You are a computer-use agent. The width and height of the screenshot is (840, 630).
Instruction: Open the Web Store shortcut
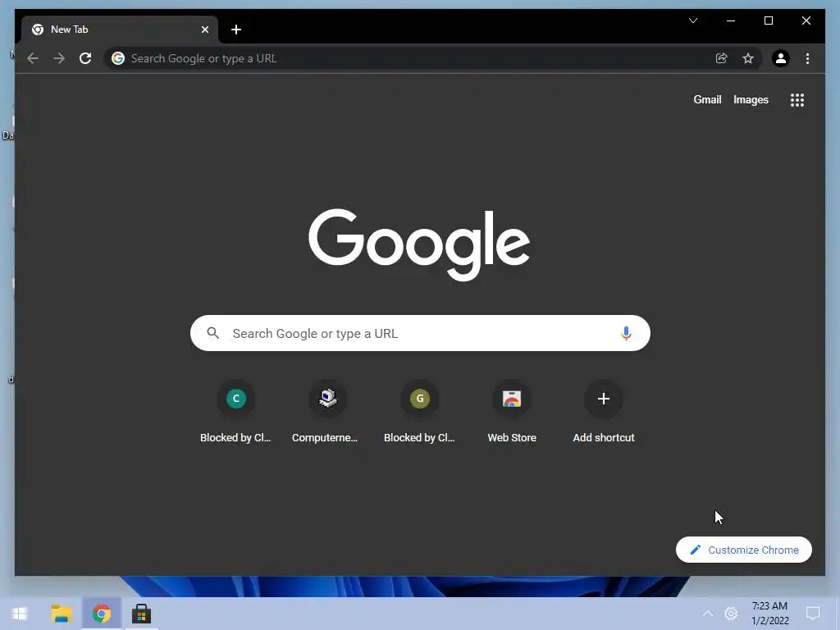pyautogui.click(x=512, y=412)
